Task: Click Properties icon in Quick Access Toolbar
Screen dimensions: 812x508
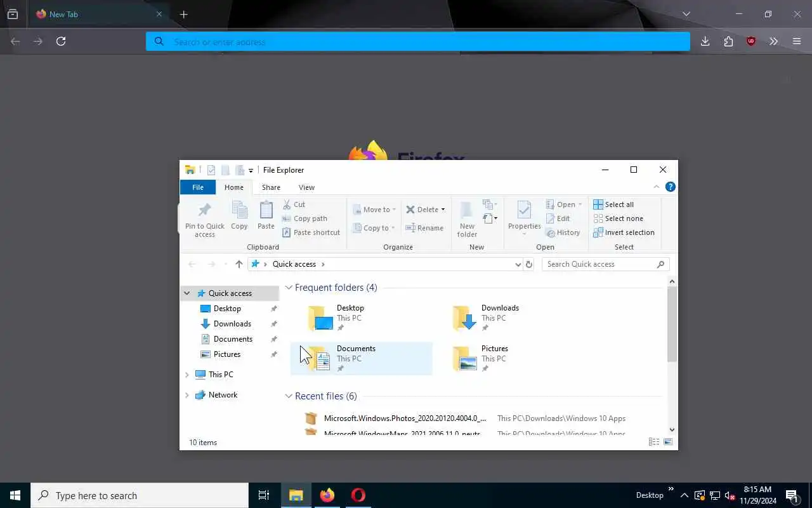Action: click(211, 170)
